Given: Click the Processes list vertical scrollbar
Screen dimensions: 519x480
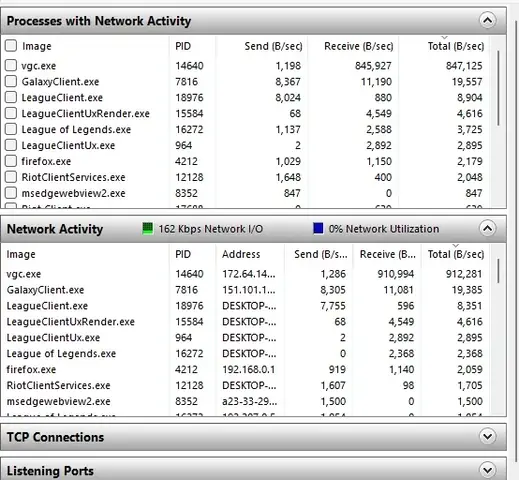Looking at the screenshot, I should tap(498, 88).
